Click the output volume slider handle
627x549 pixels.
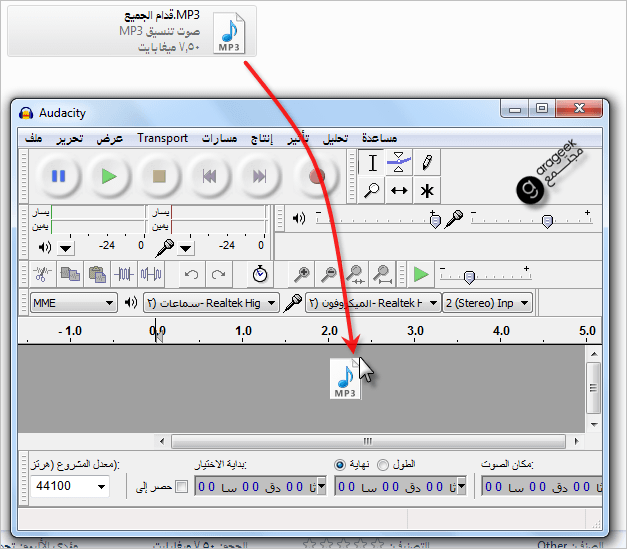pyautogui.click(x=435, y=221)
